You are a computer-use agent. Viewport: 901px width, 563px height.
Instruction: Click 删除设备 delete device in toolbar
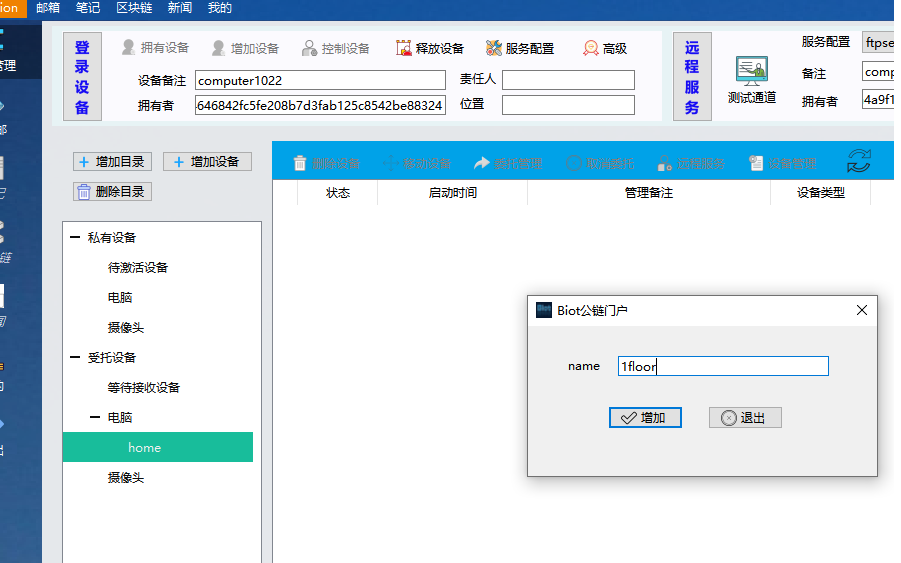click(x=326, y=163)
